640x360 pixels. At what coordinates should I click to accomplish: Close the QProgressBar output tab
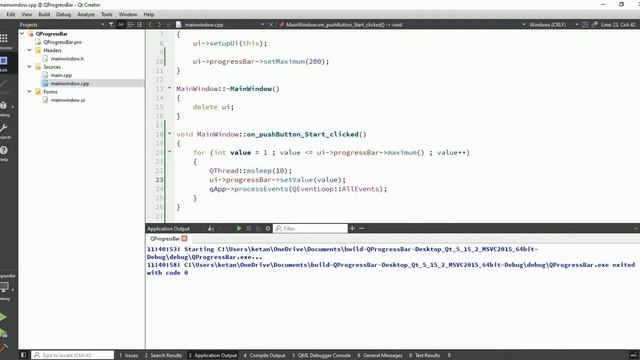184,238
